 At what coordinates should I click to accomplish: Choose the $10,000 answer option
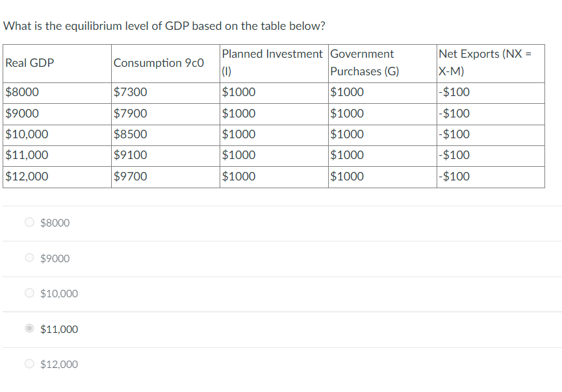(x=29, y=293)
